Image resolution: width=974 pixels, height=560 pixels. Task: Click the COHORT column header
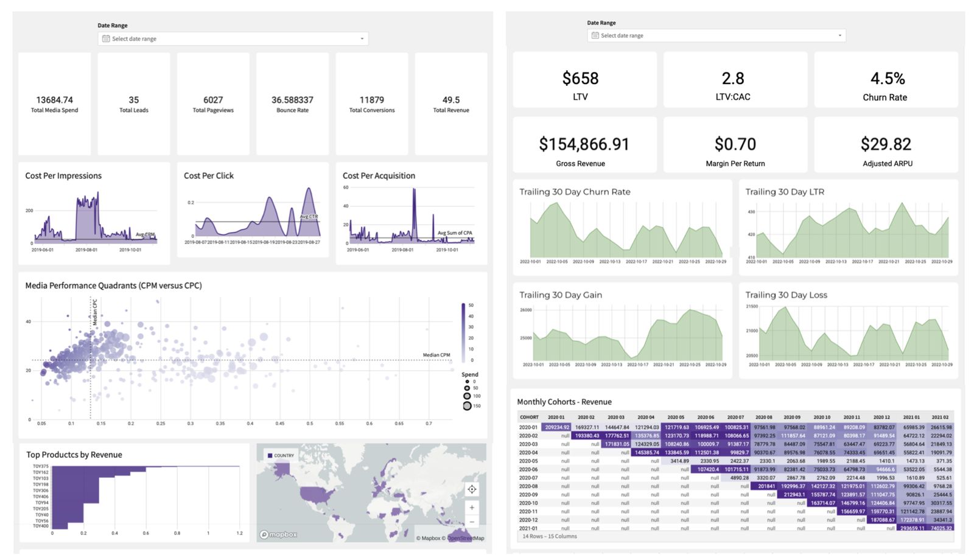(529, 418)
